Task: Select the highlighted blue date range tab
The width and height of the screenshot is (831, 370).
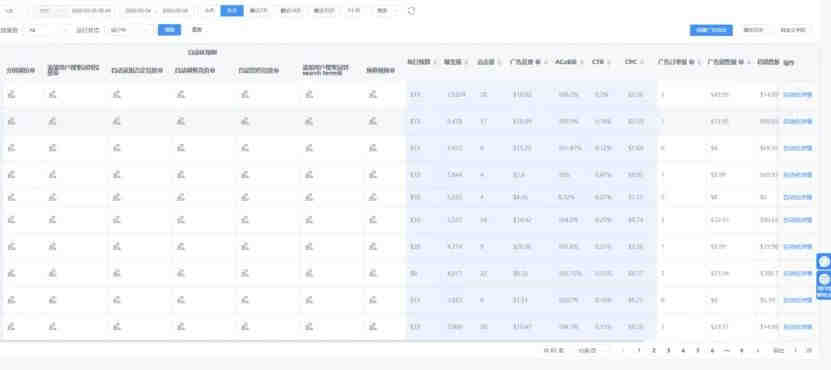Action: pos(232,11)
